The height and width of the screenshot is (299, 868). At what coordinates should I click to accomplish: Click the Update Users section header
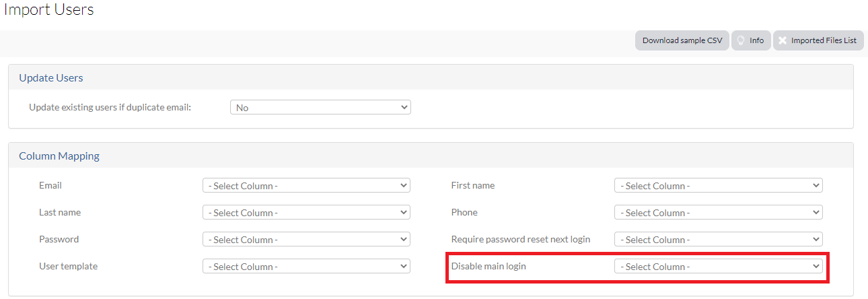point(51,77)
